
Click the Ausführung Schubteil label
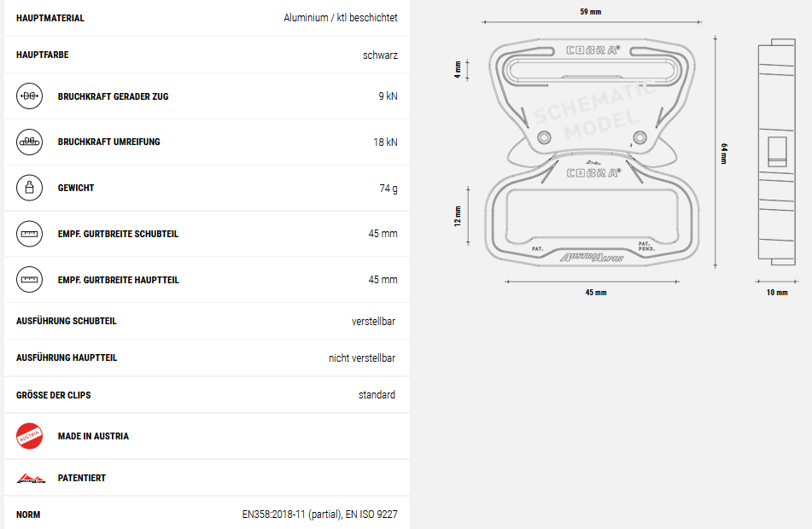(67, 321)
